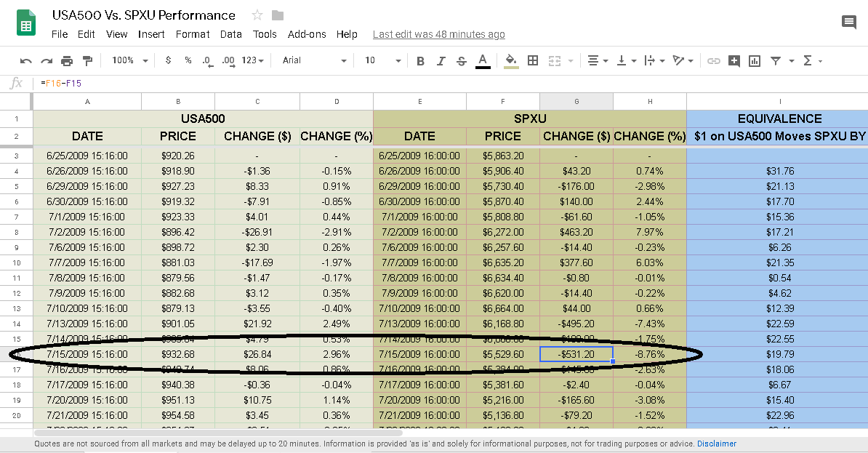Select cell containing -$531.20

[x=576, y=354]
